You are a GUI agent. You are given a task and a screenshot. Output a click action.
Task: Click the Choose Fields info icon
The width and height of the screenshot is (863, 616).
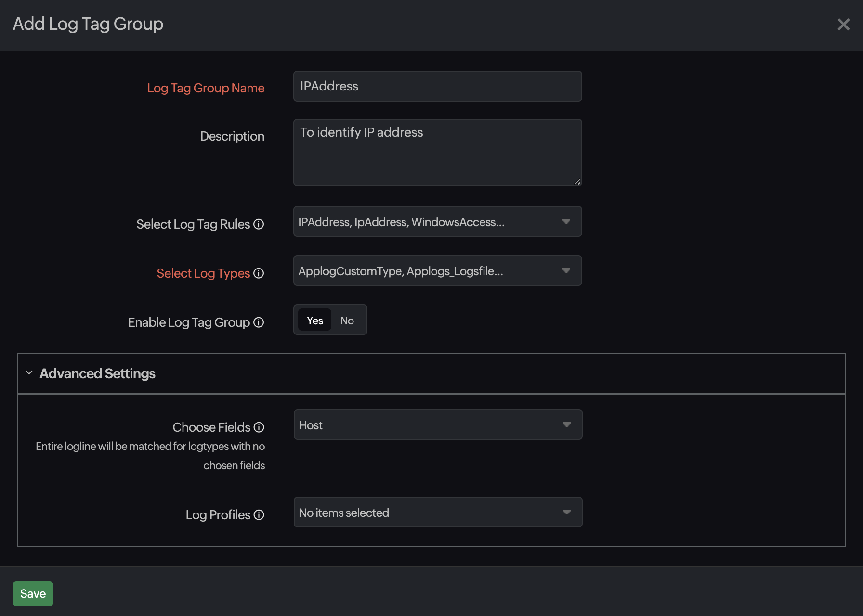coord(260,427)
